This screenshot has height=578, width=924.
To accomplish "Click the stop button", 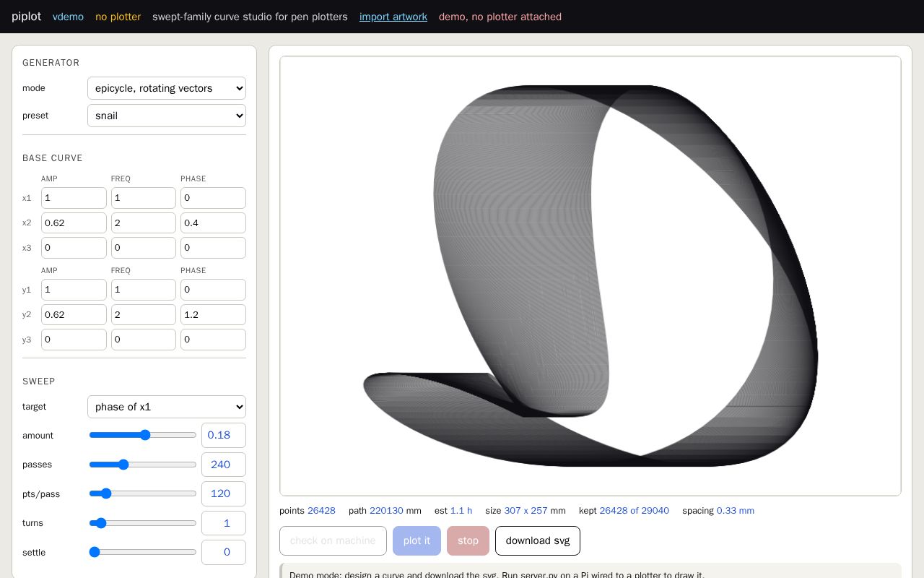I will tap(468, 540).
